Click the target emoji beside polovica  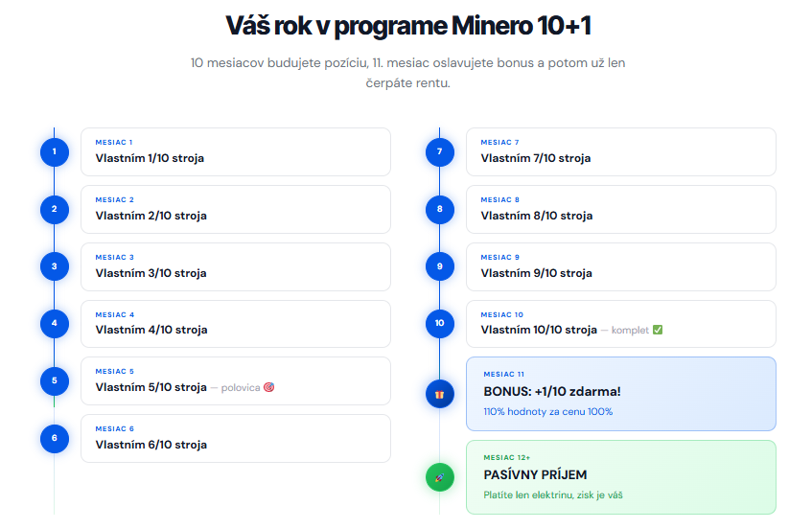(268, 387)
